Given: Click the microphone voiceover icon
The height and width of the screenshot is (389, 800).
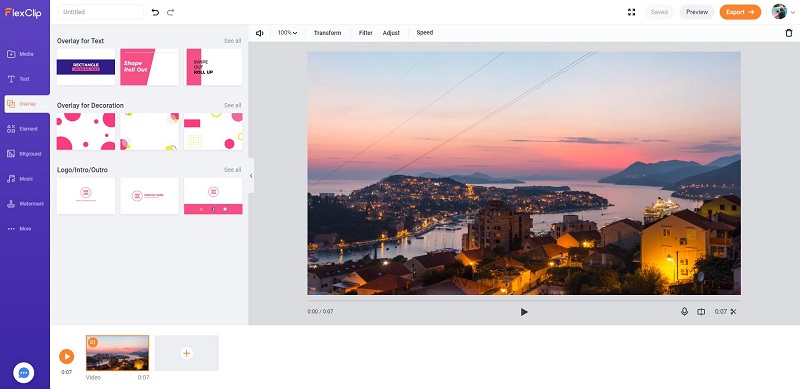Looking at the screenshot, I should (x=685, y=311).
